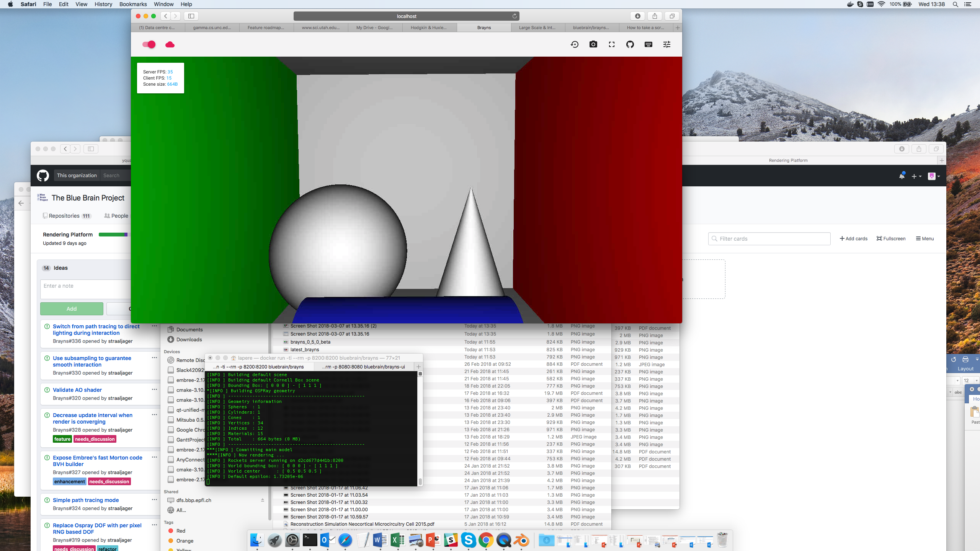Add a new Safari tab with plus button
Screen dimensions: 980x551
point(678,28)
